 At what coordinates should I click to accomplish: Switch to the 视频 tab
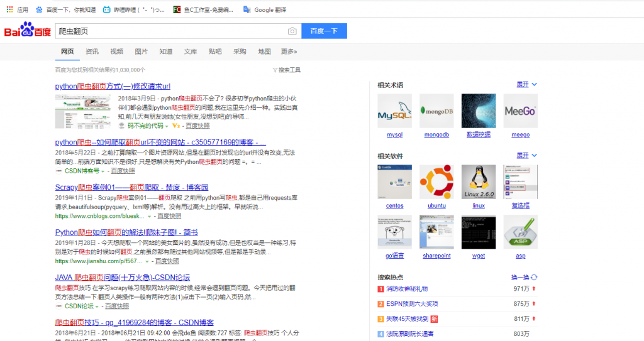(117, 51)
